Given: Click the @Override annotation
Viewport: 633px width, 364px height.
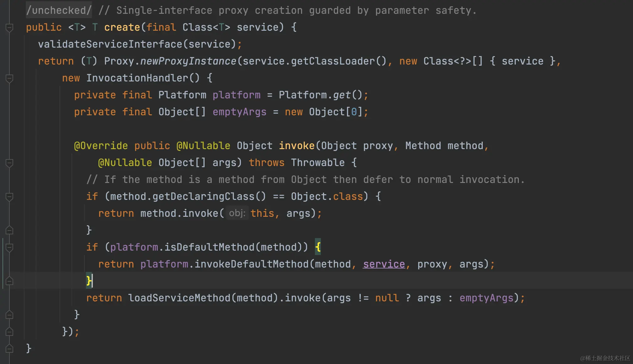Looking at the screenshot, I should (101, 146).
